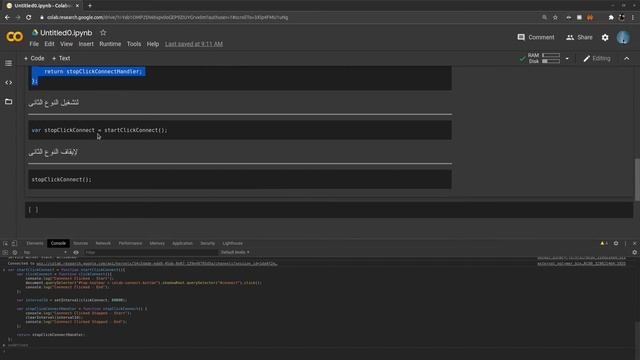Switch to DevTools Application tab
This screenshot has width=640, height=360.
click(x=182, y=243)
